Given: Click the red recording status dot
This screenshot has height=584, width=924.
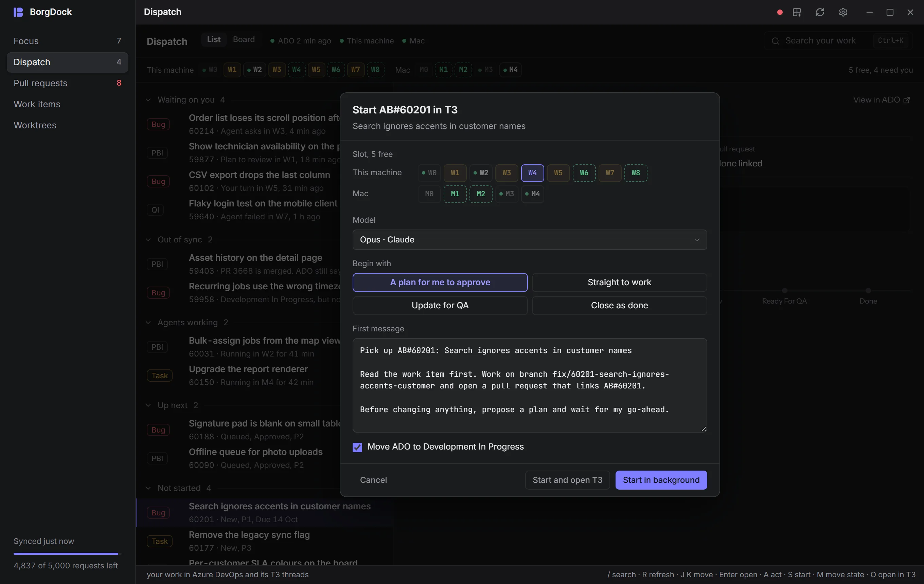Looking at the screenshot, I should pos(779,12).
